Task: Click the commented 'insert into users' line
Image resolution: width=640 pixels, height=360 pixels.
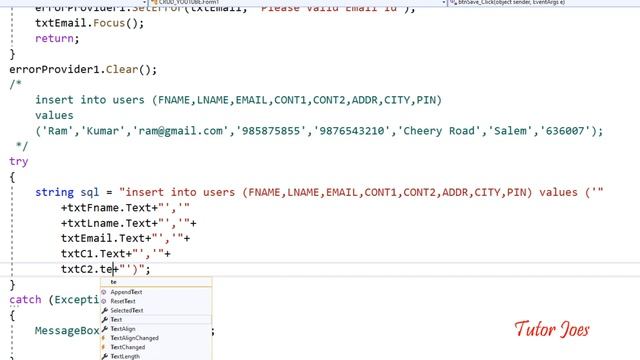Action: [x=238, y=100]
